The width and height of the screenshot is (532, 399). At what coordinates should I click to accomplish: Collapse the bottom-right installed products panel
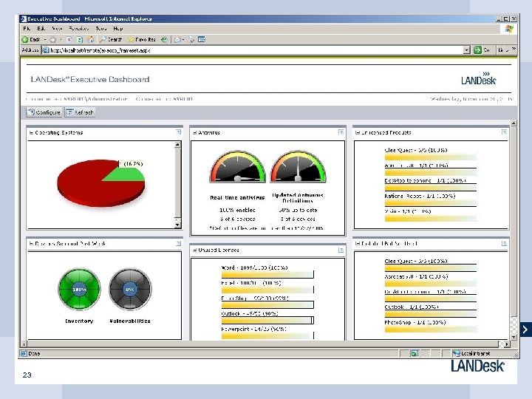(x=358, y=244)
